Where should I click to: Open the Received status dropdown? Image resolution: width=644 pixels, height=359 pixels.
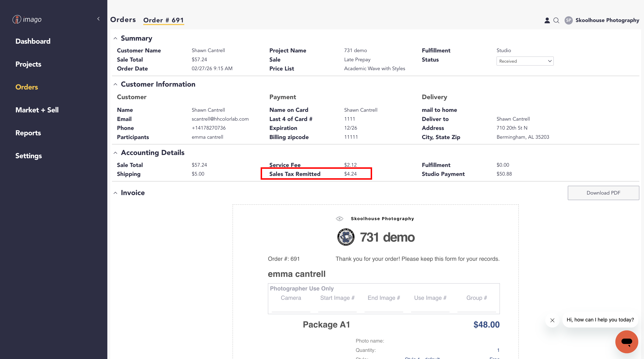click(525, 61)
